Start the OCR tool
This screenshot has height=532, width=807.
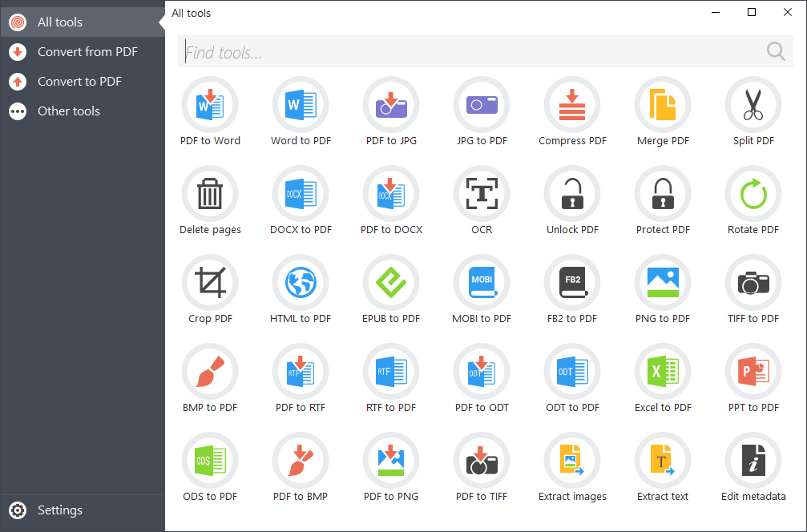[x=482, y=201]
